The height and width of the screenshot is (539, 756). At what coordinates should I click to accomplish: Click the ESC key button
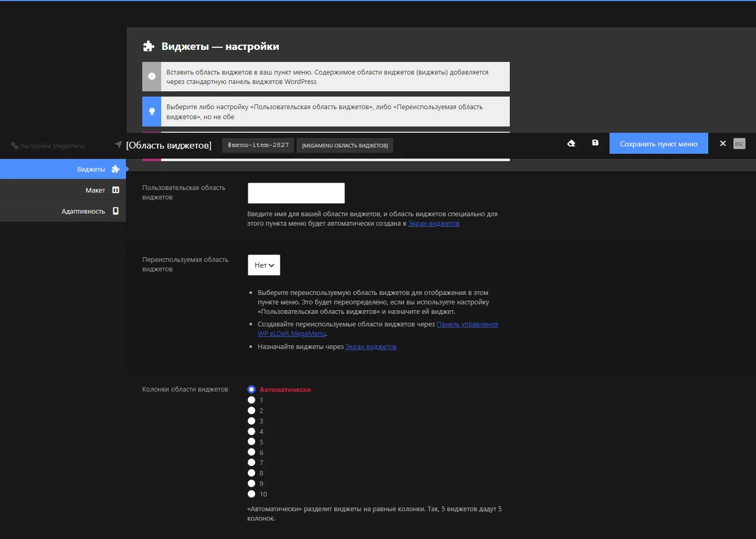click(x=739, y=144)
